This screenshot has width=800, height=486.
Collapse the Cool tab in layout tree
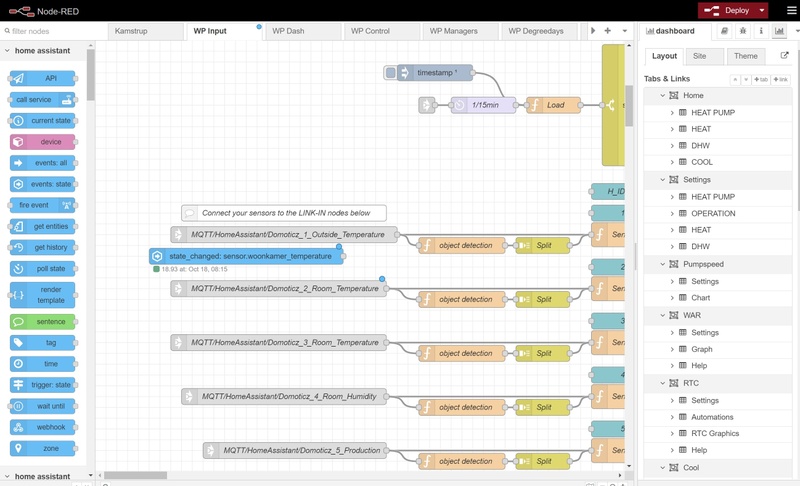[663, 468]
